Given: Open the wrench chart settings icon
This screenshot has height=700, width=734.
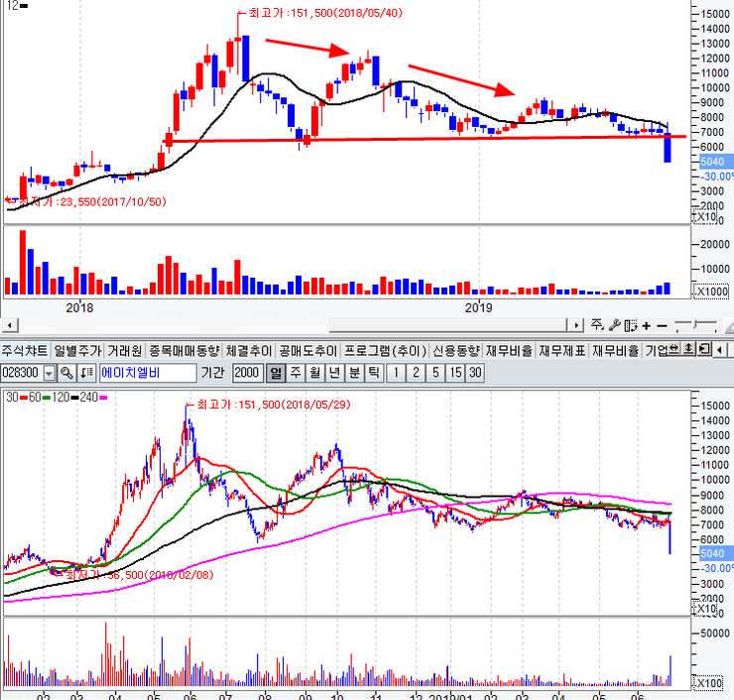Looking at the screenshot, I should point(614,325).
